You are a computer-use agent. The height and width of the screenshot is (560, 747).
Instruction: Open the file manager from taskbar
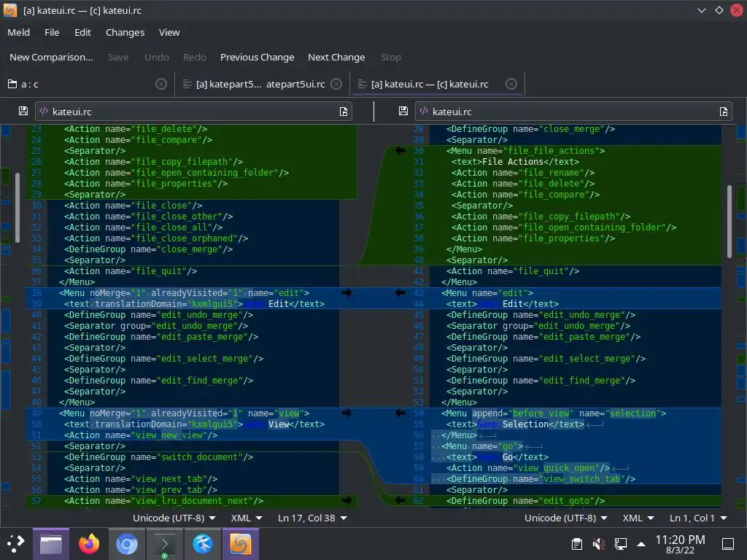tap(51, 544)
